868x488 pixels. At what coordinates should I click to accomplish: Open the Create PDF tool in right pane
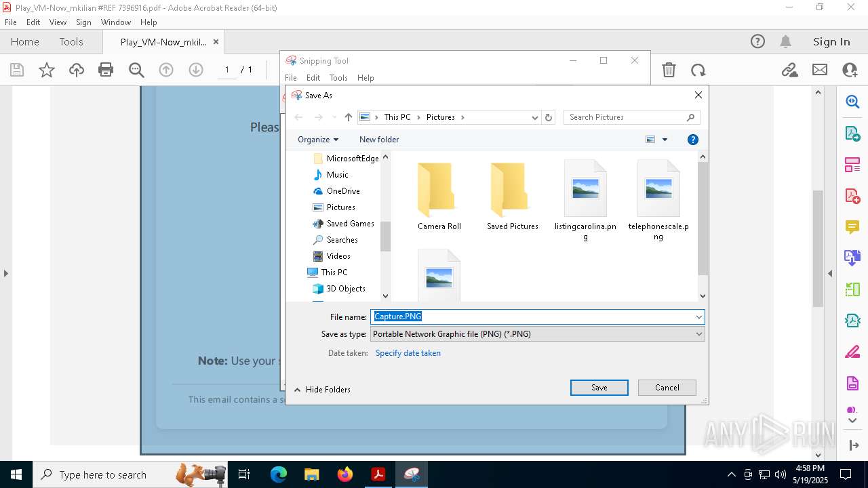[x=852, y=196]
